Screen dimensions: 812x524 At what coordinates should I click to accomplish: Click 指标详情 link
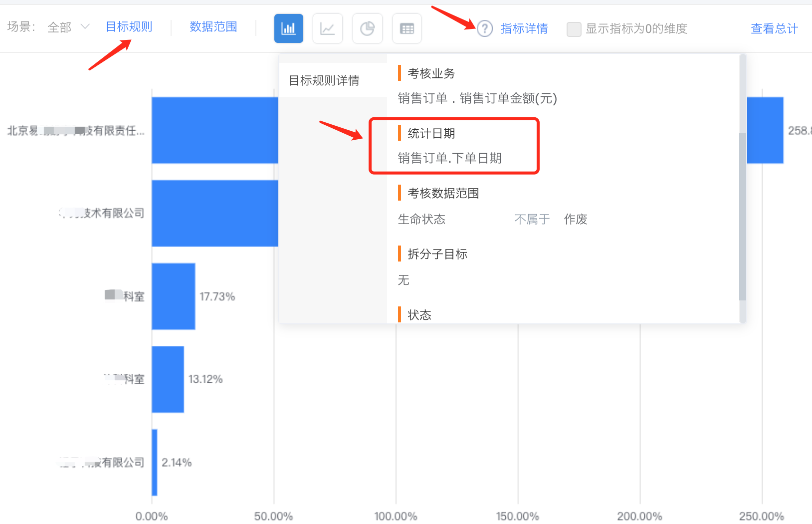[x=524, y=29]
